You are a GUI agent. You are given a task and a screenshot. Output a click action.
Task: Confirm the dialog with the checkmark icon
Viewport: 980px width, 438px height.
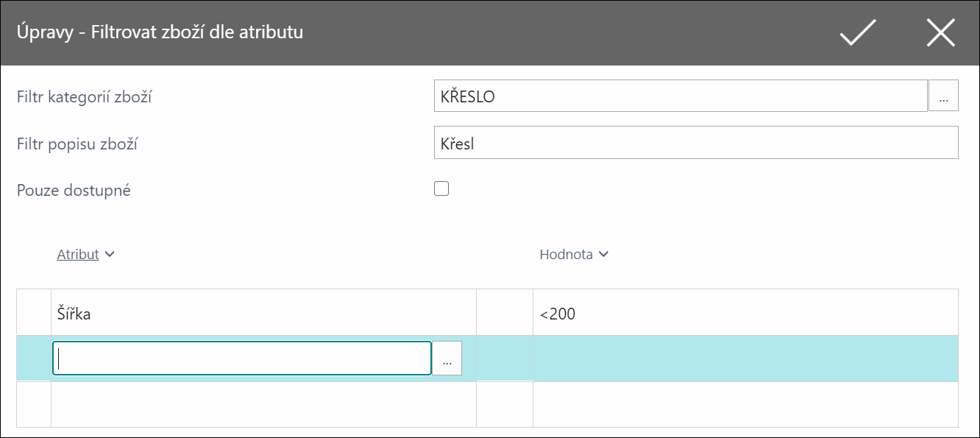[x=858, y=33]
